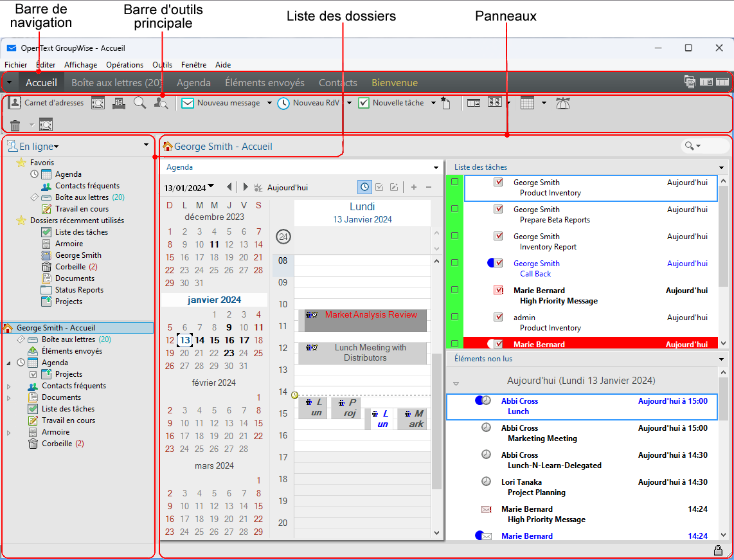This screenshot has height=560, width=734.
Task: Create a Nouveau message
Action: point(220,103)
